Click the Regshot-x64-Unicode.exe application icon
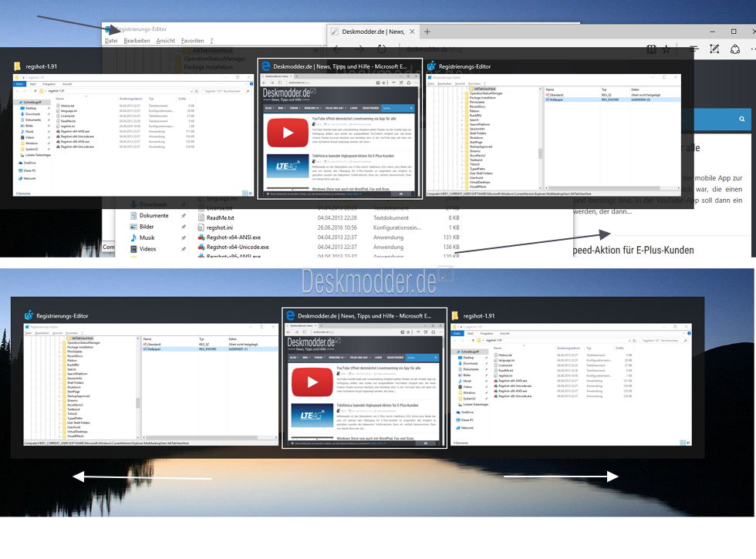 click(201, 247)
